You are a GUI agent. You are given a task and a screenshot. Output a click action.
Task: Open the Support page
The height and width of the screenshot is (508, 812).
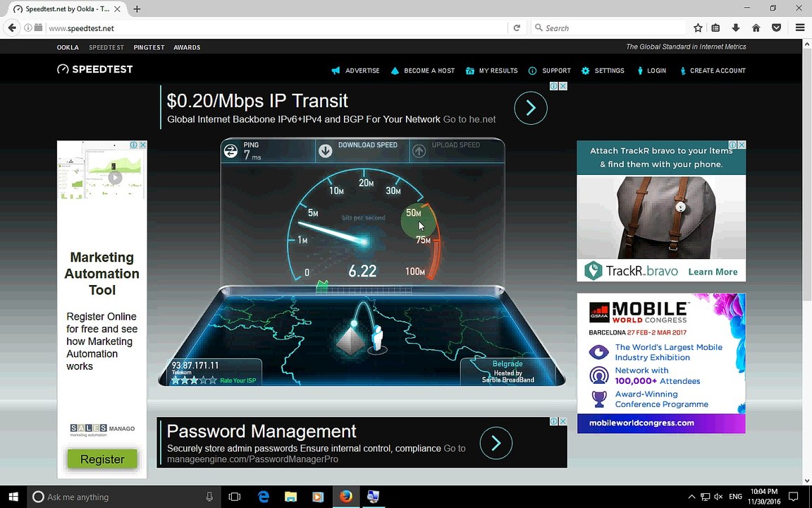tap(550, 71)
